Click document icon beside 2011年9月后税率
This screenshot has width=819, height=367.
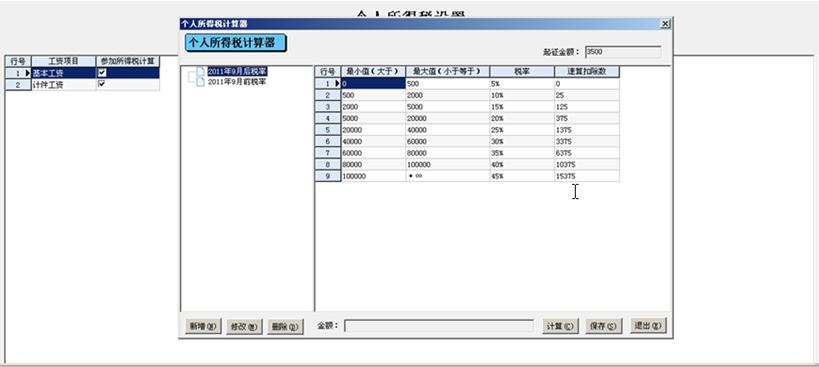click(200, 71)
